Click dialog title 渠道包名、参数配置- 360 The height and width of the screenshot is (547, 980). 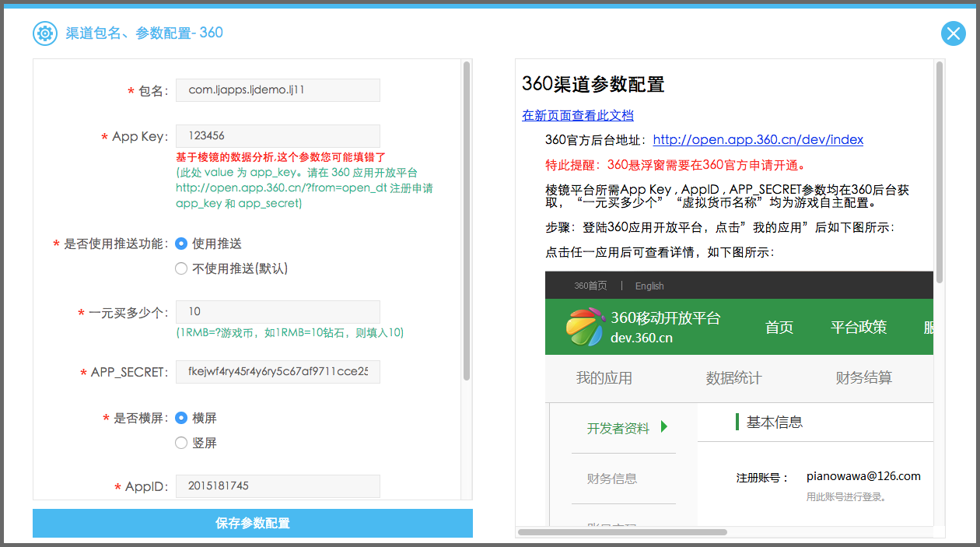[x=145, y=33]
